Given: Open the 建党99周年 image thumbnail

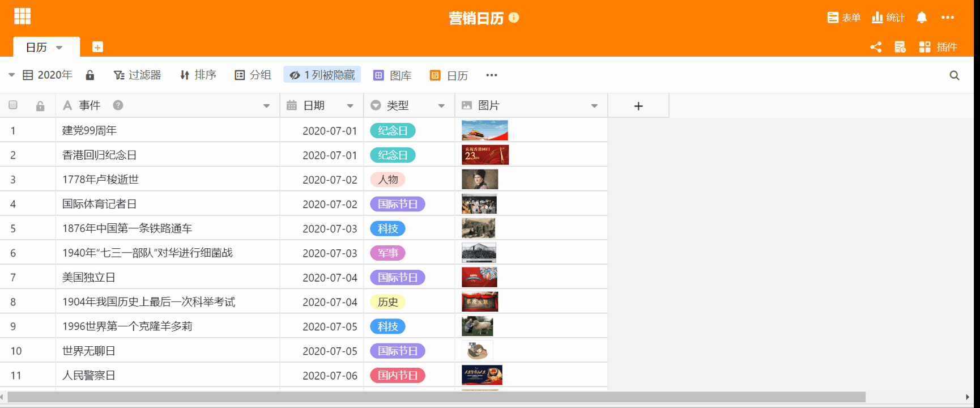Looking at the screenshot, I should pyautogui.click(x=485, y=130).
